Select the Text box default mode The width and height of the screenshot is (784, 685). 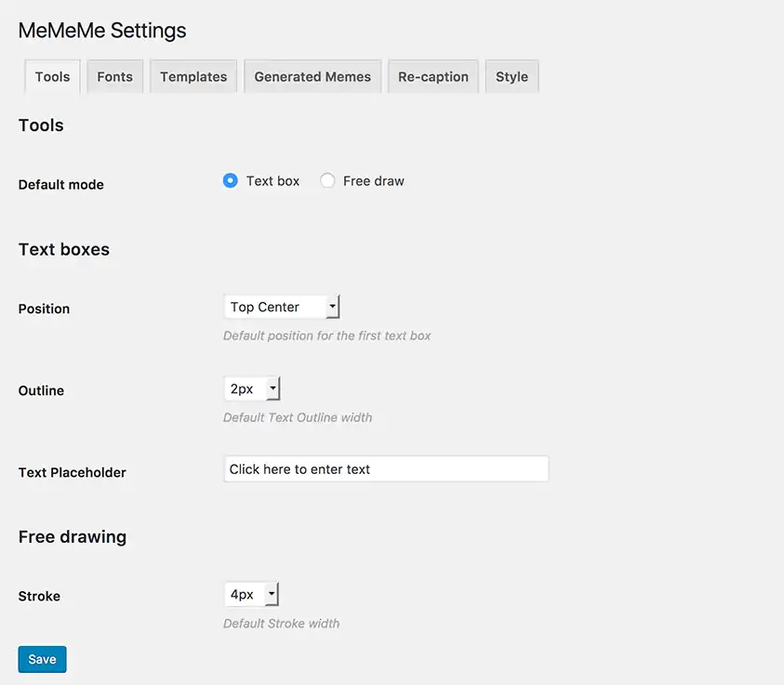point(230,180)
